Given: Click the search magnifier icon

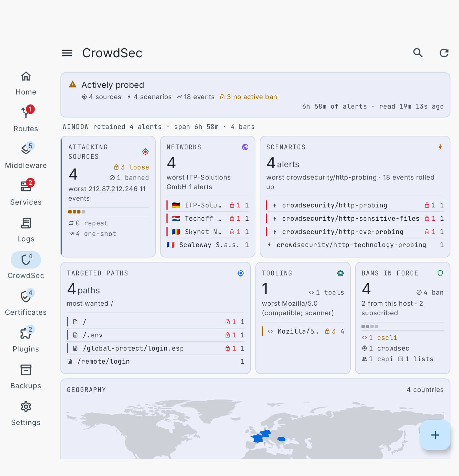Looking at the screenshot, I should (418, 53).
